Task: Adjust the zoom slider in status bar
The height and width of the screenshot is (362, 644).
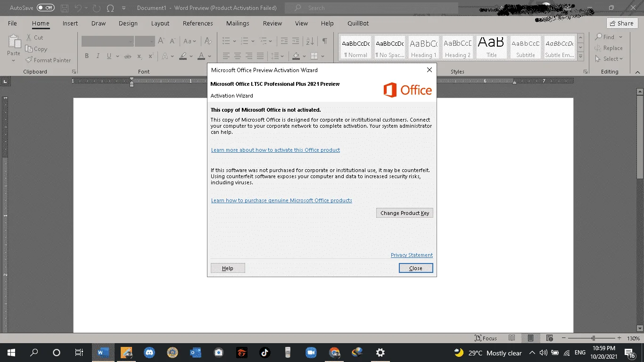Action: pos(593,338)
